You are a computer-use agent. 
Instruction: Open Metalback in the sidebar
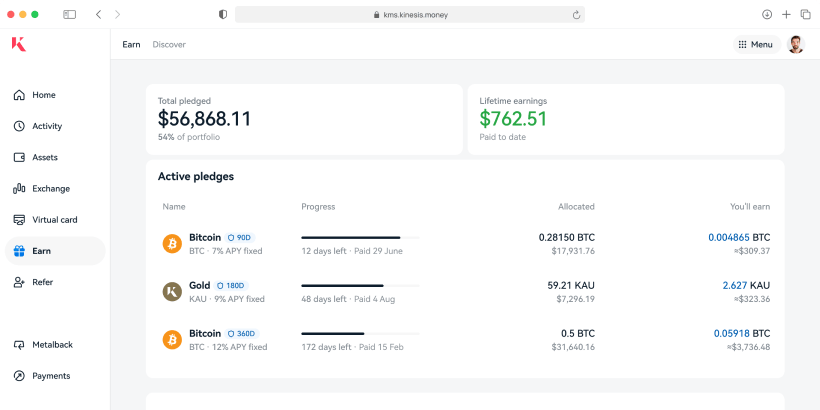click(55, 345)
